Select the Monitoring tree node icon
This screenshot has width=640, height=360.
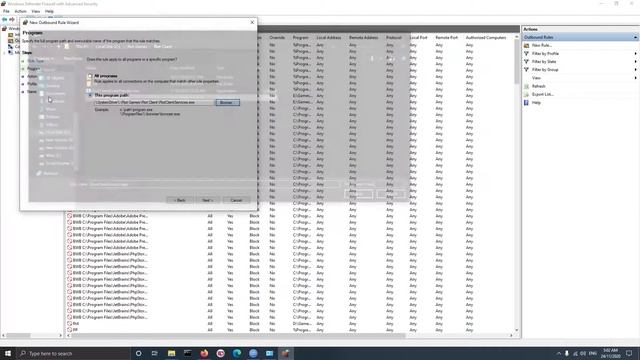click(x=11, y=52)
